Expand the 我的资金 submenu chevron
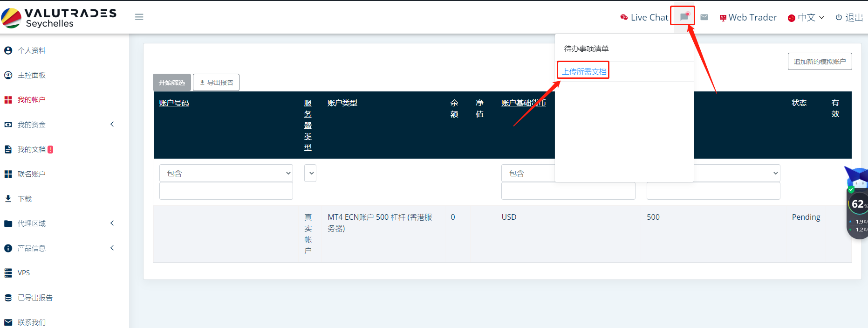Image resolution: width=868 pixels, height=328 pixels. coord(112,124)
